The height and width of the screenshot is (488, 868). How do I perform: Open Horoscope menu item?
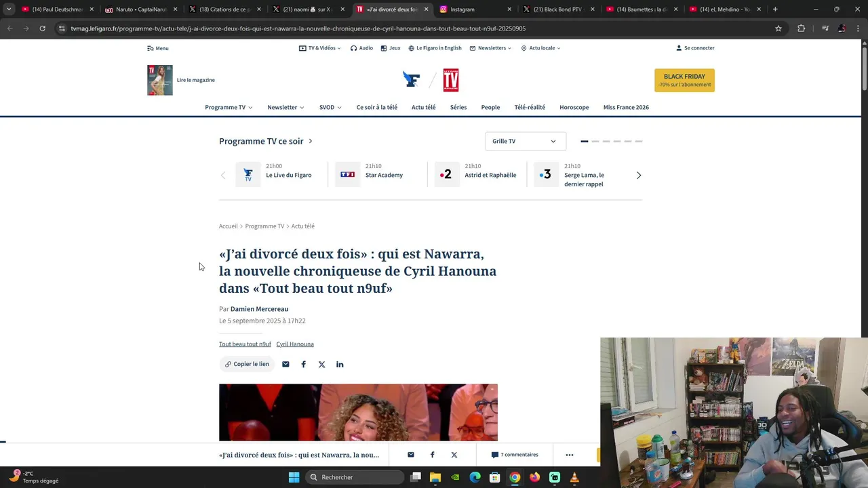point(574,107)
